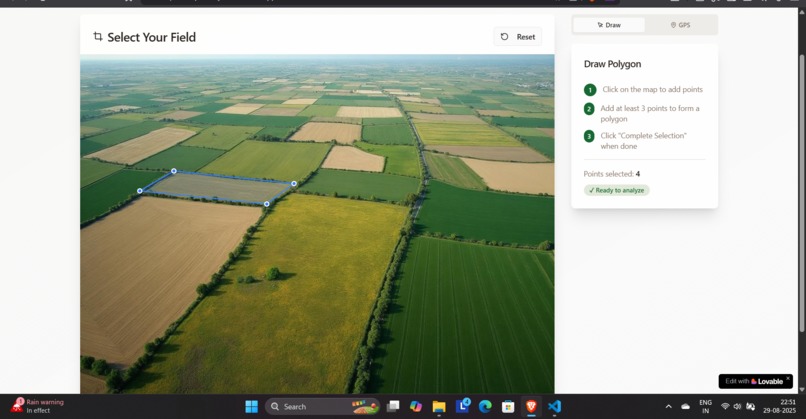
Task: Select the top-left polygon vertex handle
Action: [174, 171]
